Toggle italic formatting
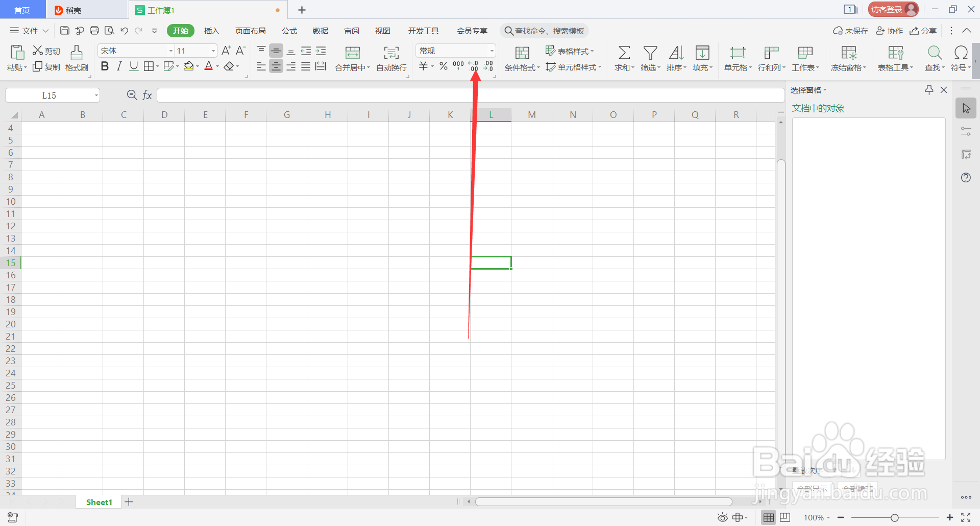The height and width of the screenshot is (526, 980). tap(119, 66)
